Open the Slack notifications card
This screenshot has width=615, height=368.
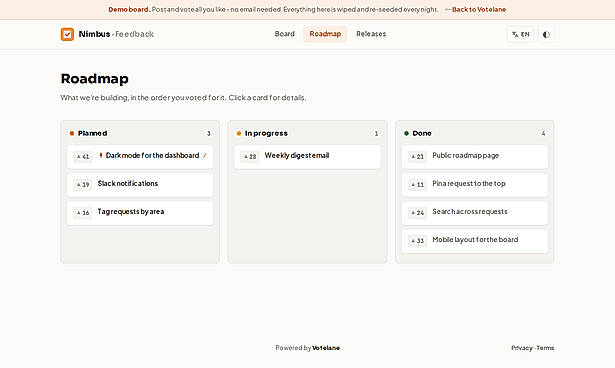pyautogui.click(x=140, y=185)
